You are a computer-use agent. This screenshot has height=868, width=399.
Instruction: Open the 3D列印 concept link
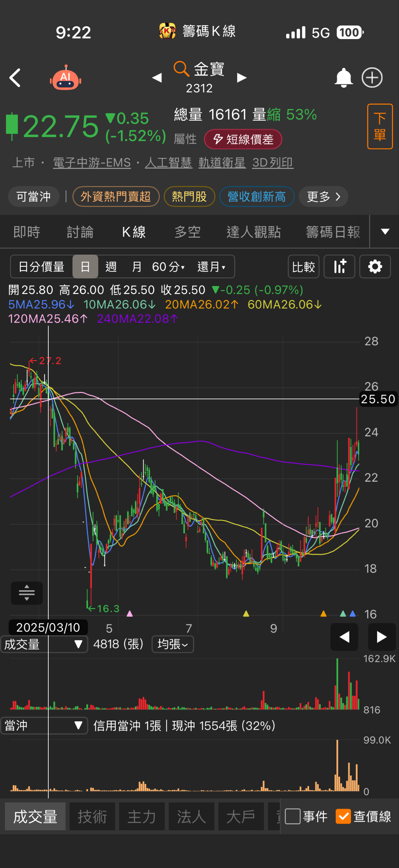(273, 162)
